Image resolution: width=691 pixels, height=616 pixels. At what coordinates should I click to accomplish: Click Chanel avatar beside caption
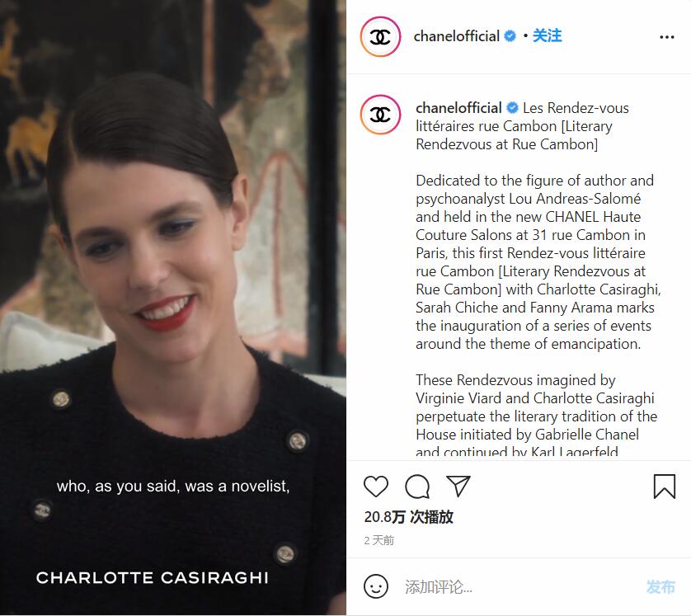point(380,115)
